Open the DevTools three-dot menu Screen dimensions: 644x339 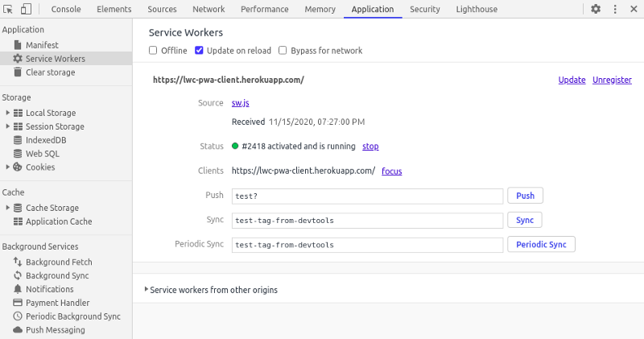click(616, 10)
